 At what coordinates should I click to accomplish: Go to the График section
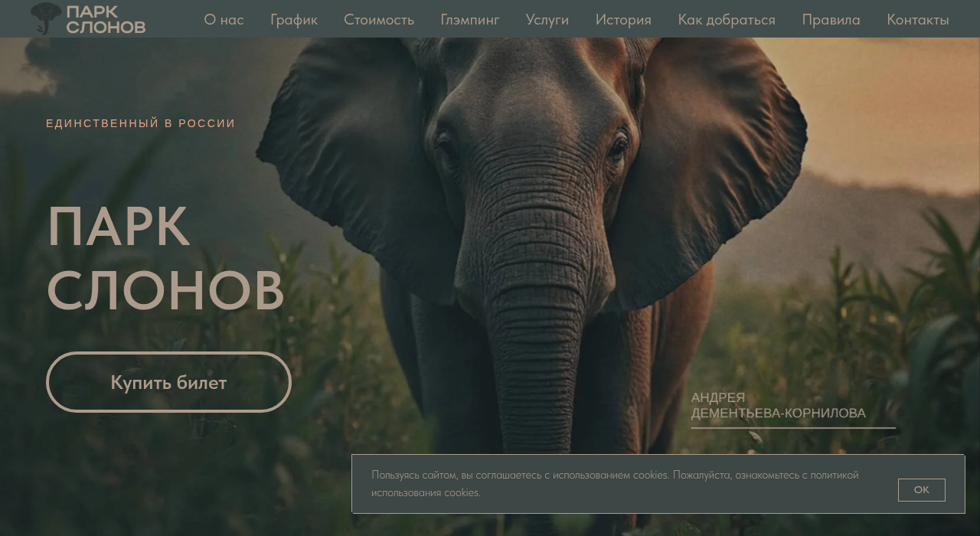point(294,20)
